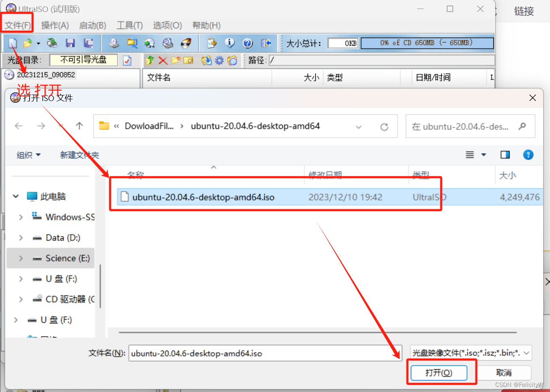The image size is (550, 392).
Task: Click the New folder icon in UltraISO
Action: [x=176, y=60]
